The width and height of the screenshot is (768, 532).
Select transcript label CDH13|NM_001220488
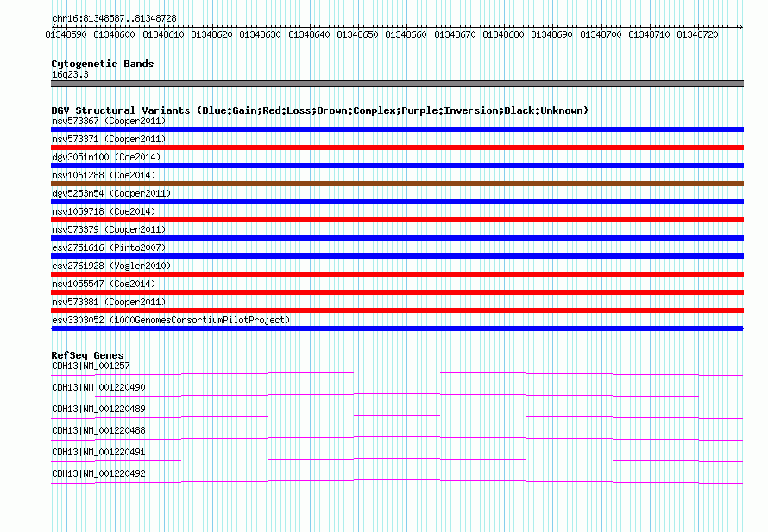click(98, 431)
